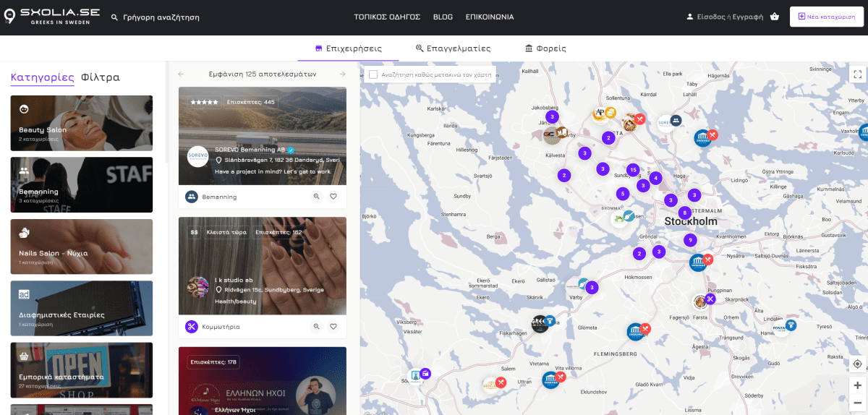The width and height of the screenshot is (868, 415).
Task: Click the Επισκέπτες: 182 badge
Action: point(278,232)
